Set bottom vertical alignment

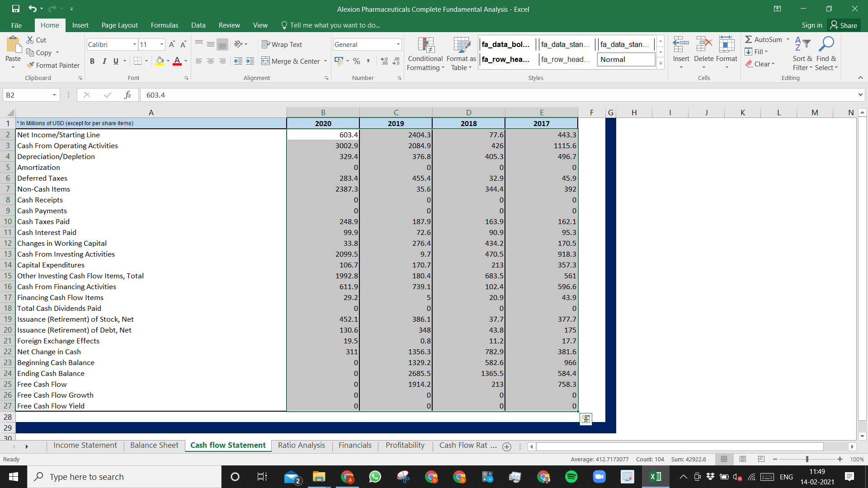coord(222,44)
